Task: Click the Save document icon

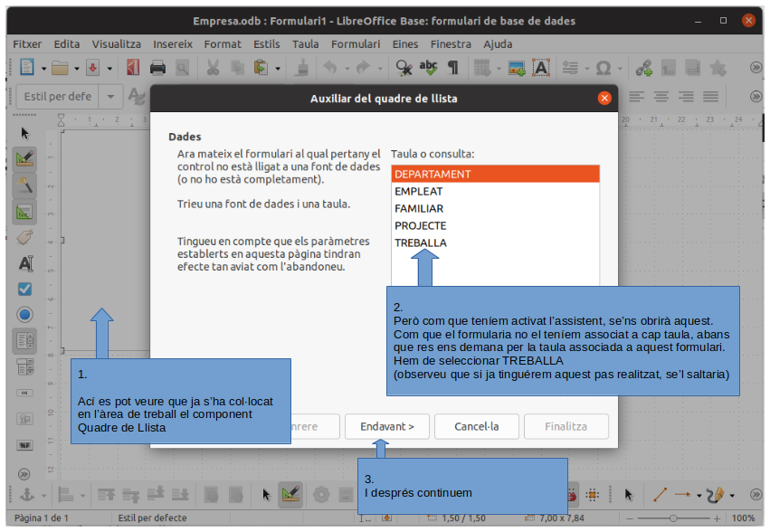Action: pyautogui.click(x=93, y=68)
